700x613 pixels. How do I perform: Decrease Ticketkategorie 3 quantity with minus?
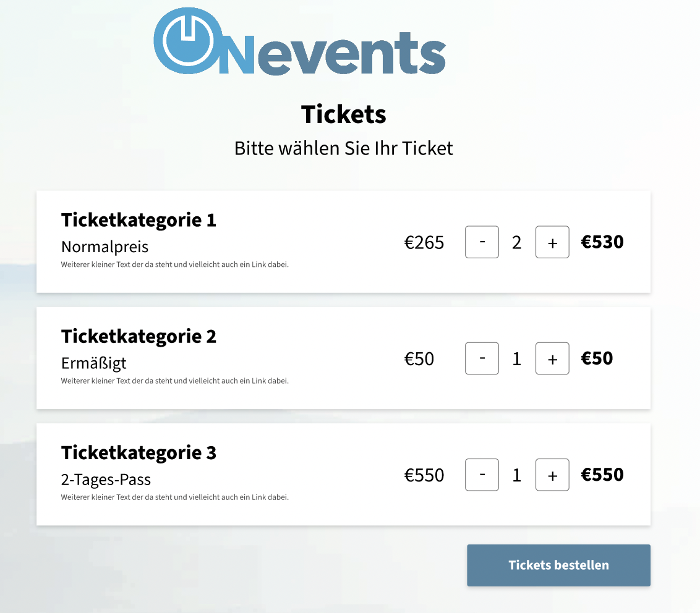[x=482, y=475]
